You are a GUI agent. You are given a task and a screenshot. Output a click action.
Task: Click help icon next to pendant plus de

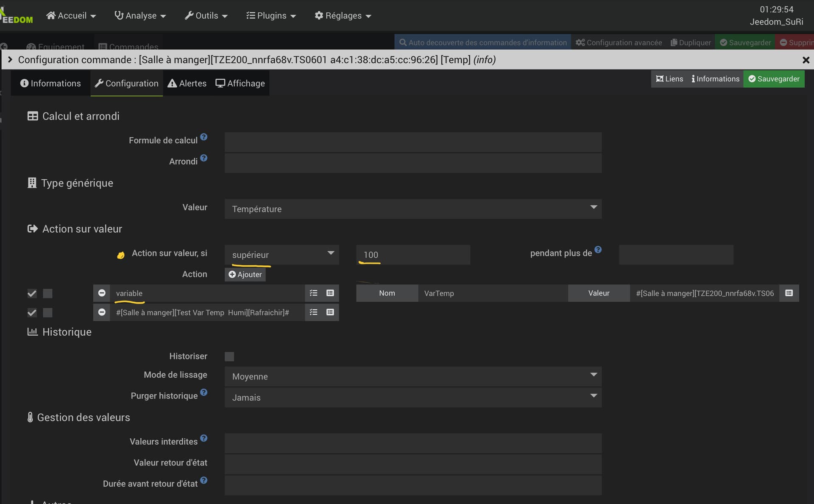click(x=598, y=250)
